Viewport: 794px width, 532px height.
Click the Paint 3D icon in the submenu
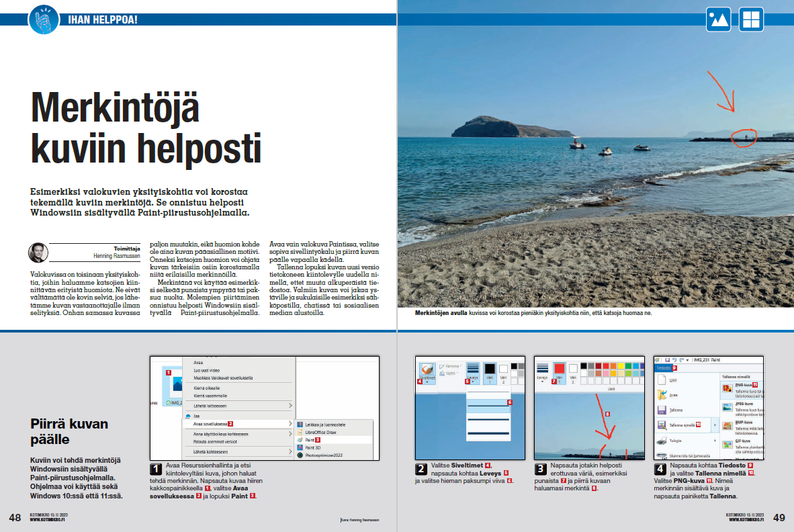[300, 447]
